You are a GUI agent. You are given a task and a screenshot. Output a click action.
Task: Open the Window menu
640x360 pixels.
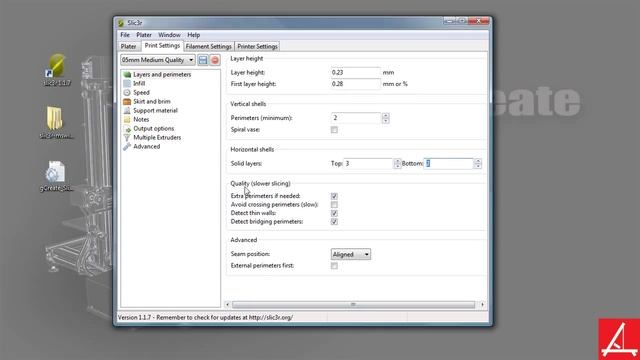tap(169, 35)
